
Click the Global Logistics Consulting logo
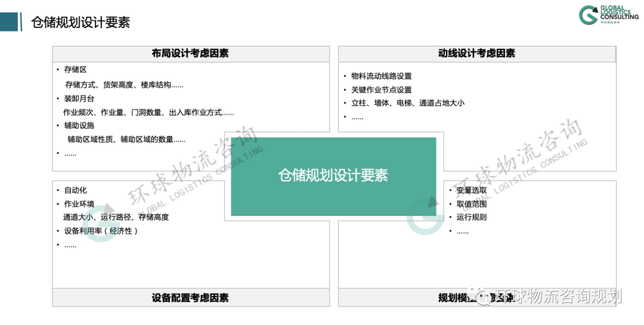point(609,15)
